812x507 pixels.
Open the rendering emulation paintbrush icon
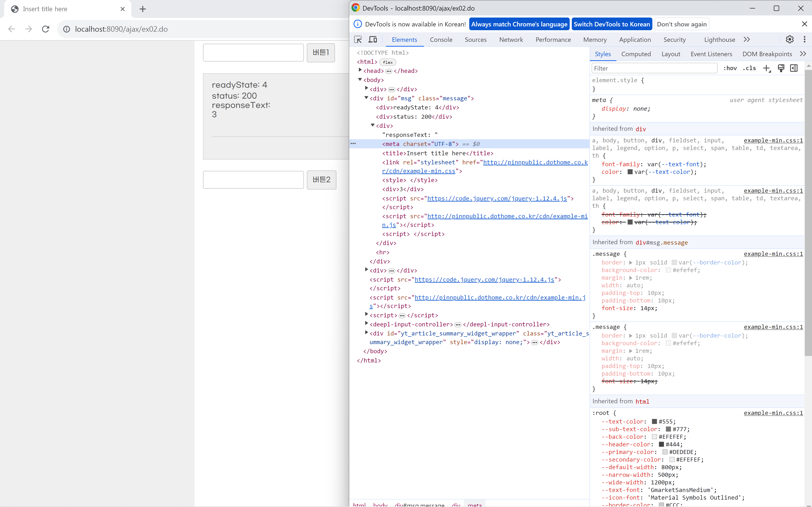point(781,68)
